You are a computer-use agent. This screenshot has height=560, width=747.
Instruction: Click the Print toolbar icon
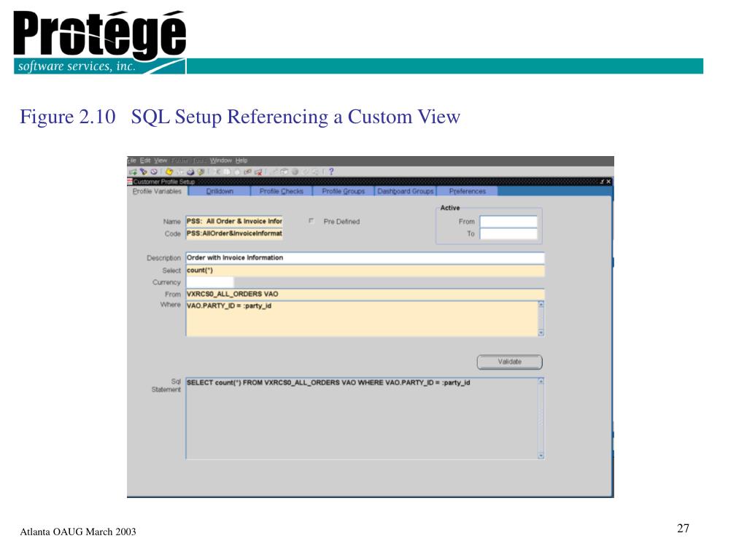(190, 172)
